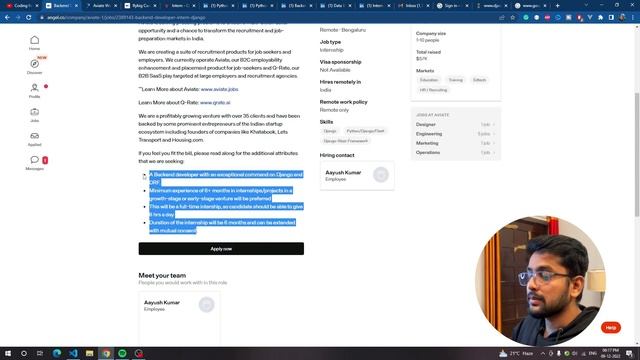Open Messages in the left sidebar

click(x=35, y=162)
